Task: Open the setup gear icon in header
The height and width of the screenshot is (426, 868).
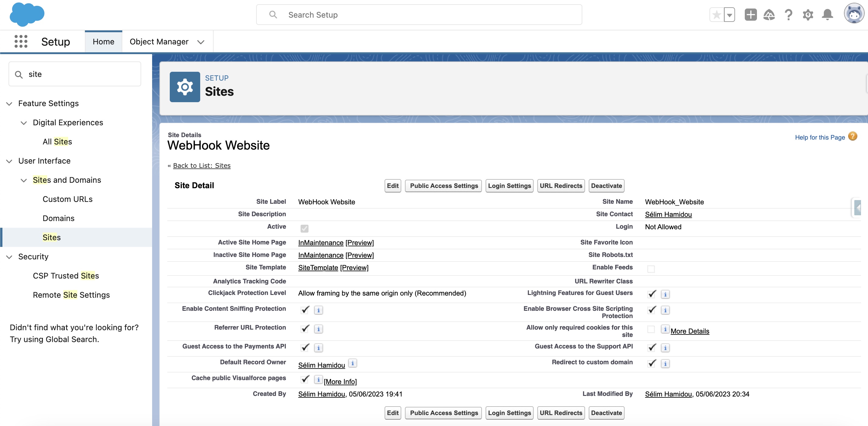Action: (808, 15)
